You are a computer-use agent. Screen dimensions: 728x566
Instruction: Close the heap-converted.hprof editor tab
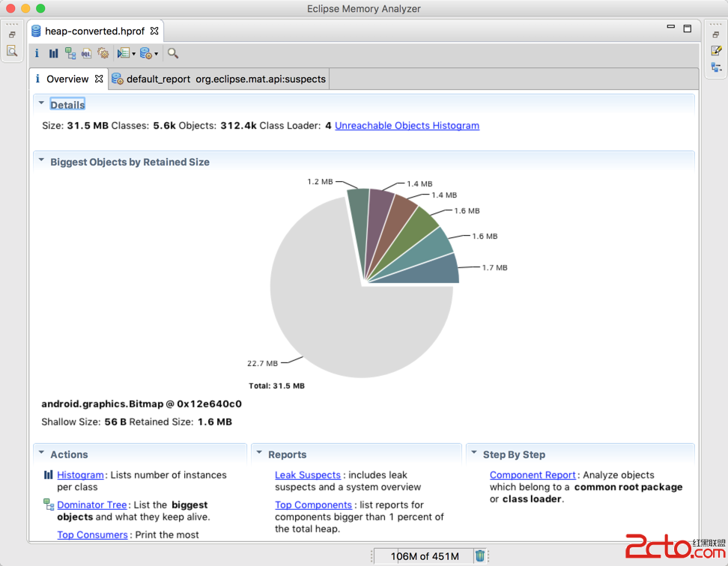click(154, 31)
